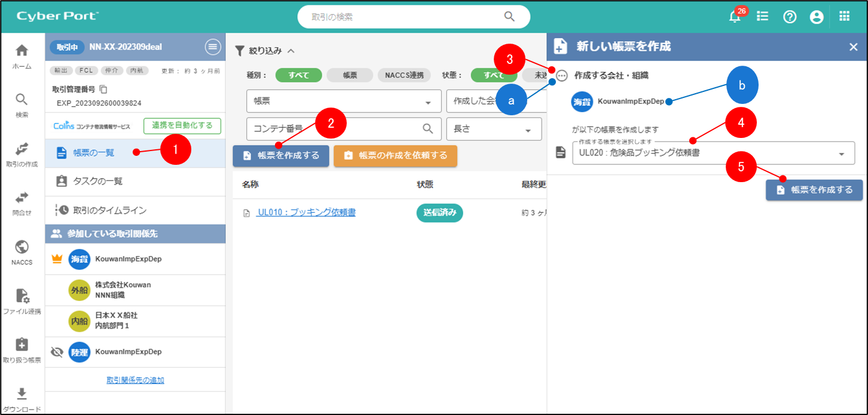Select the 帳票 type filter chip
868x415 pixels.
pos(350,75)
